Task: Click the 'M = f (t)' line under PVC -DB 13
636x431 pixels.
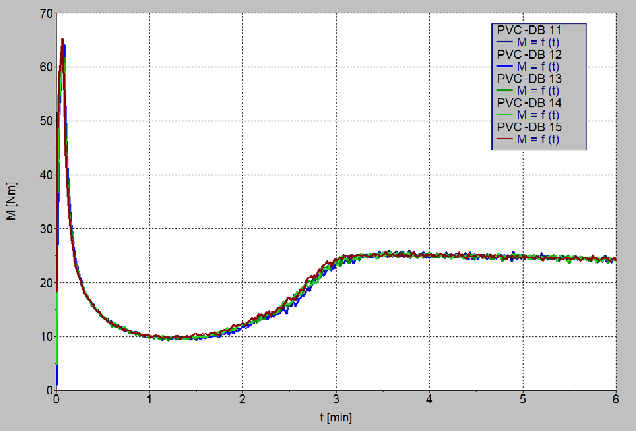Action: tap(528, 90)
